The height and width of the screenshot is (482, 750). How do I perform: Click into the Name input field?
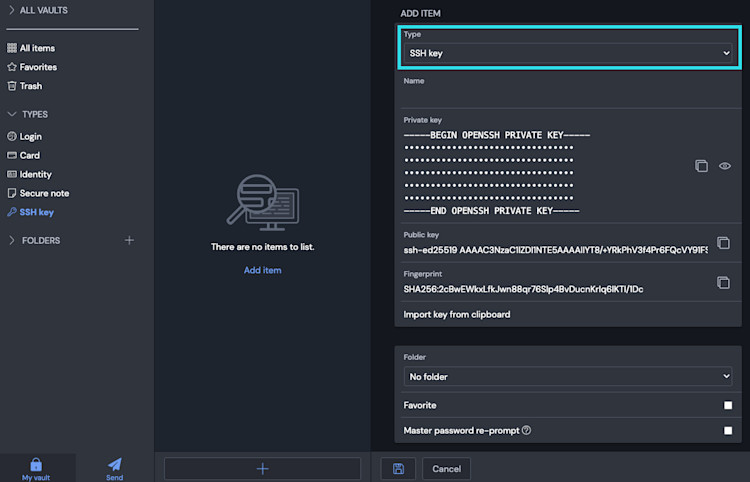point(568,96)
